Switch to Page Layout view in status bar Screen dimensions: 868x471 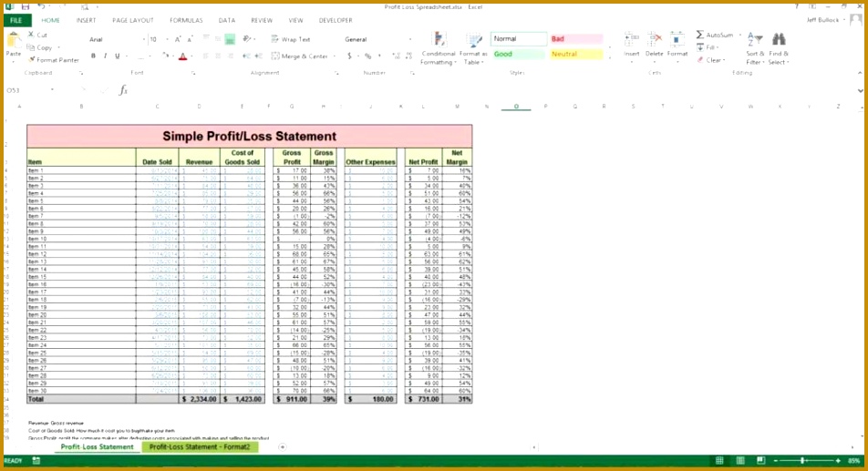[x=740, y=460]
